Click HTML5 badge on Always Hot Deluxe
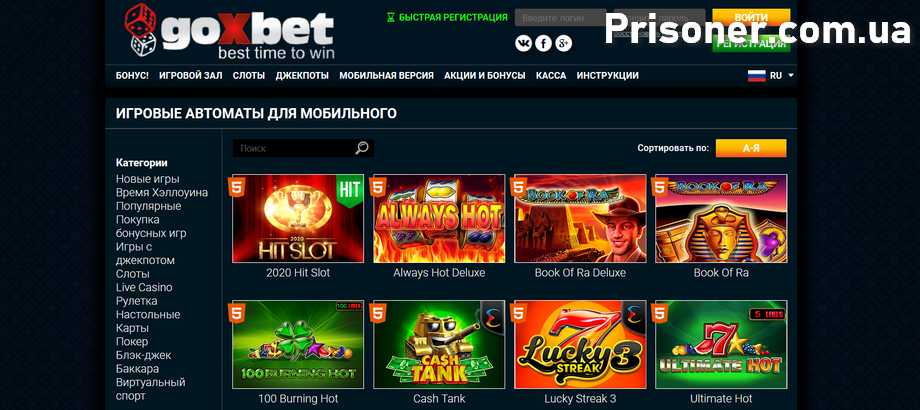The image size is (920, 410). pyautogui.click(x=380, y=187)
